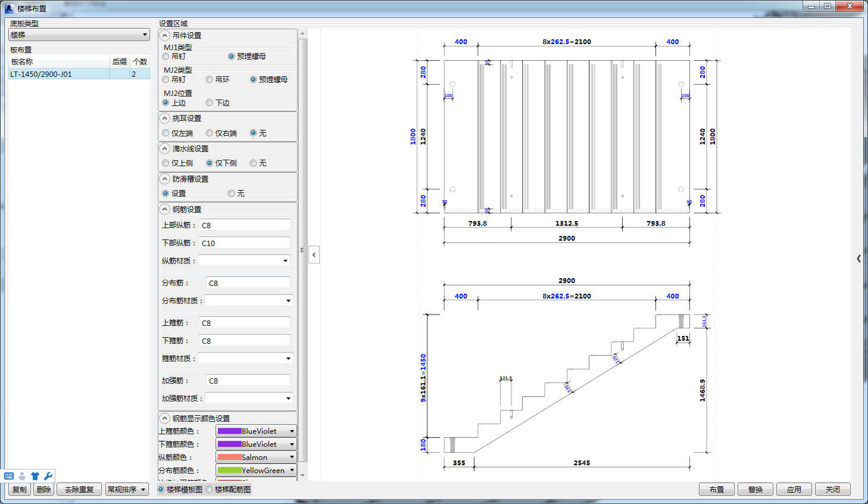Click the 上部纵筋 input field
Viewport: 868px width, 504px height.
[x=245, y=225]
